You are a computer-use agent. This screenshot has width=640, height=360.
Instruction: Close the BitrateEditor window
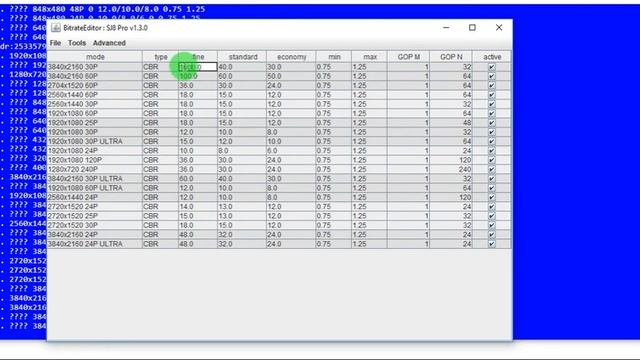point(499,27)
